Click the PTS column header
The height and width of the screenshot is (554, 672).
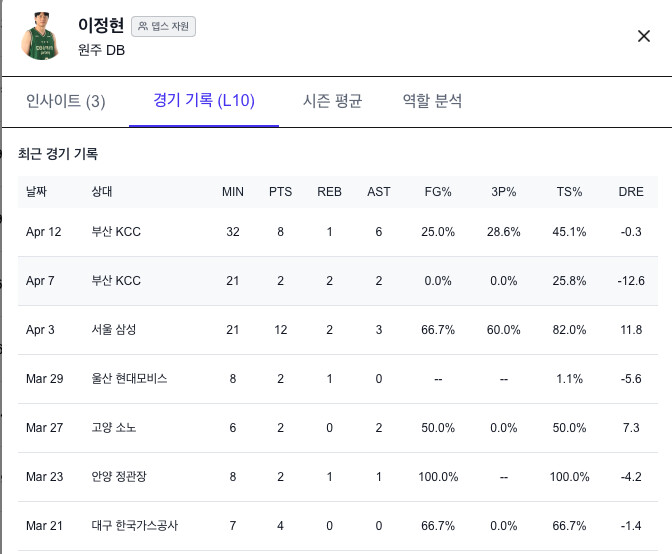[x=280, y=191]
